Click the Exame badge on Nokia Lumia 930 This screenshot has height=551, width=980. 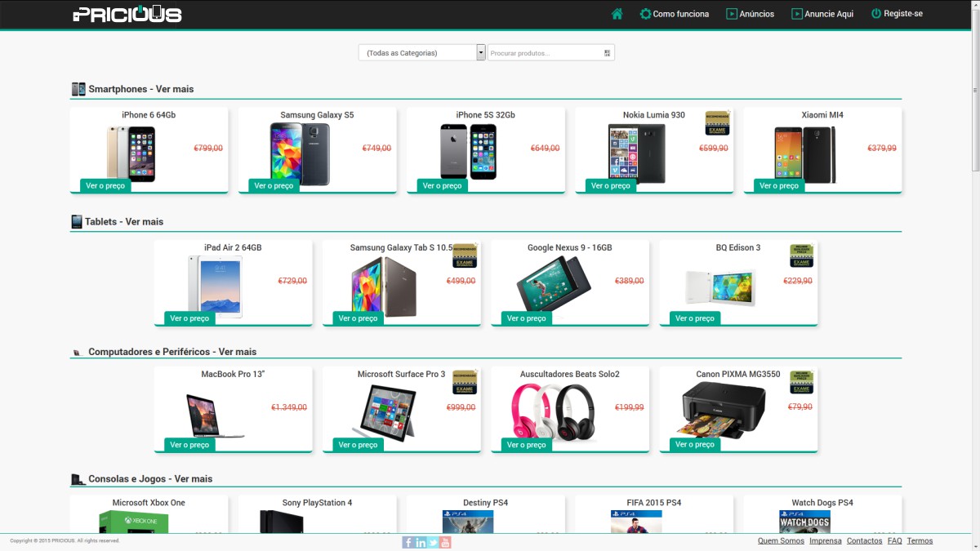717,122
